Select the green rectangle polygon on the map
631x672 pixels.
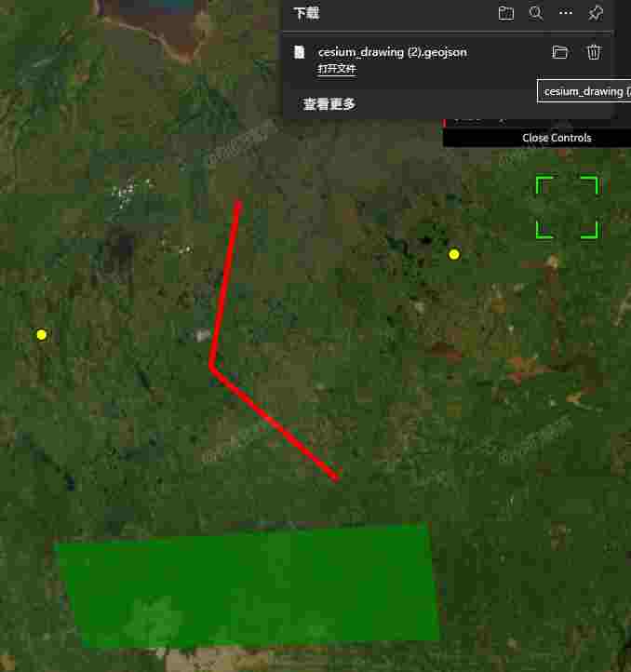click(248, 585)
